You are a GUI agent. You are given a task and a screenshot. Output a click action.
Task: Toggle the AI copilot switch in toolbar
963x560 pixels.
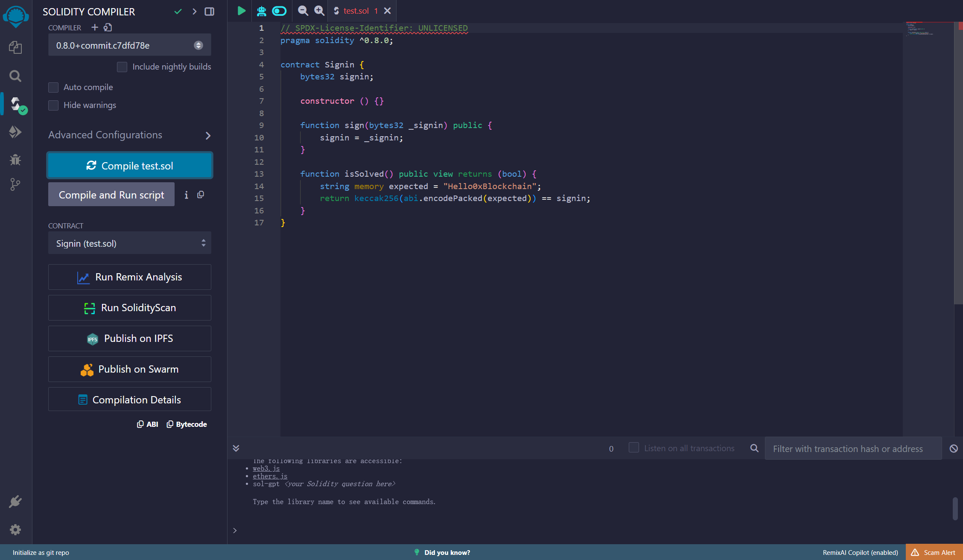point(279,11)
